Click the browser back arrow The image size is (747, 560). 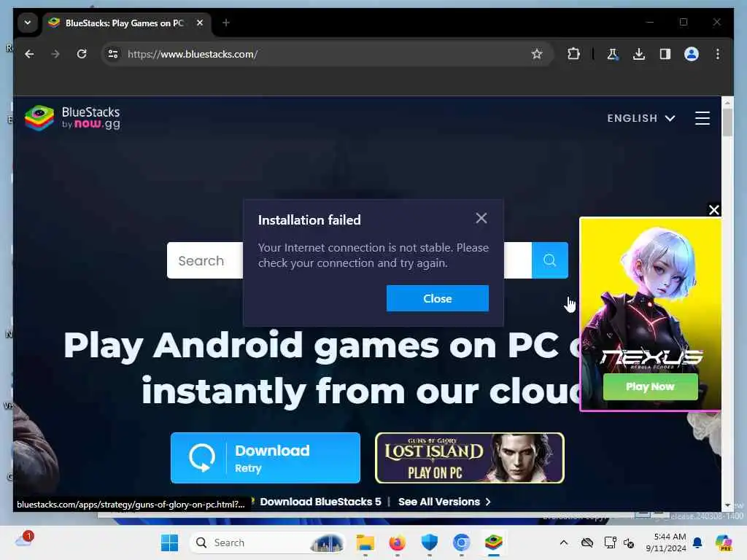(29, 54)
